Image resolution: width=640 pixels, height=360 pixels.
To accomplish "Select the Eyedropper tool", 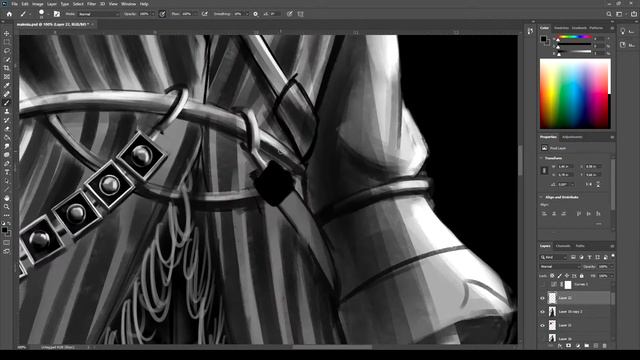I will point(7,85).
